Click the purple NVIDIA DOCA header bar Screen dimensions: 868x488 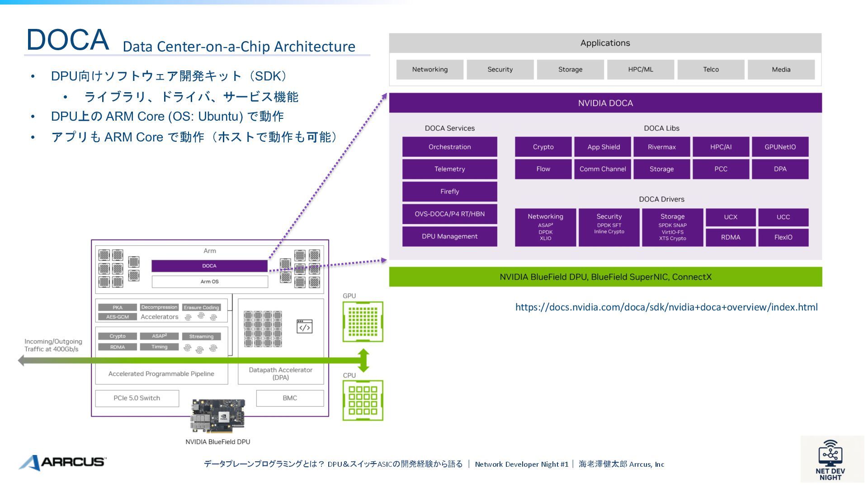605,103
